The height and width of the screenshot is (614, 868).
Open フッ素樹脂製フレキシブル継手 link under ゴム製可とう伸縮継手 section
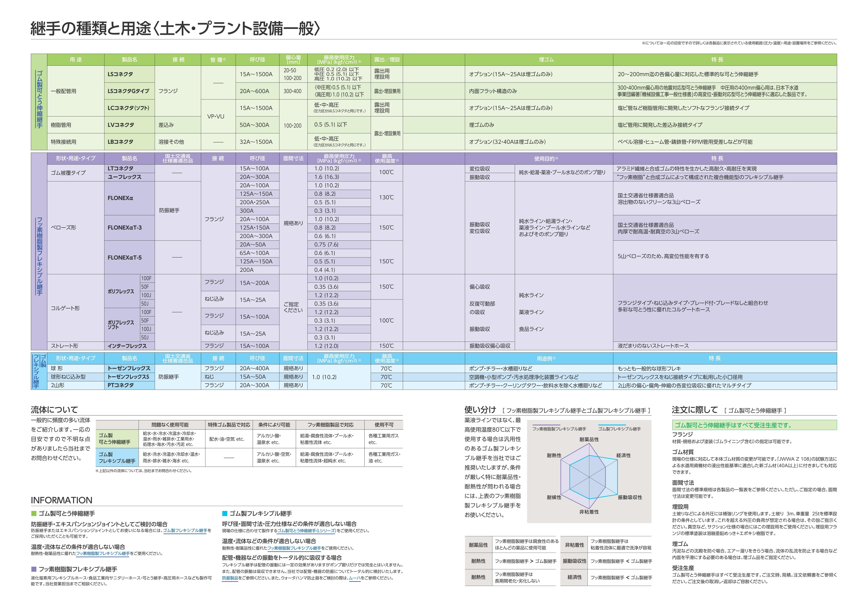click(x=103, y=553)
